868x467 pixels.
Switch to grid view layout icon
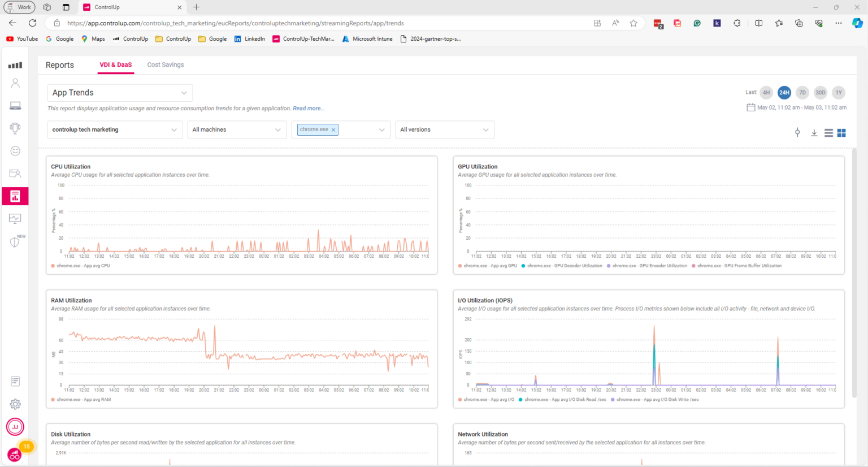click(841, 132)
